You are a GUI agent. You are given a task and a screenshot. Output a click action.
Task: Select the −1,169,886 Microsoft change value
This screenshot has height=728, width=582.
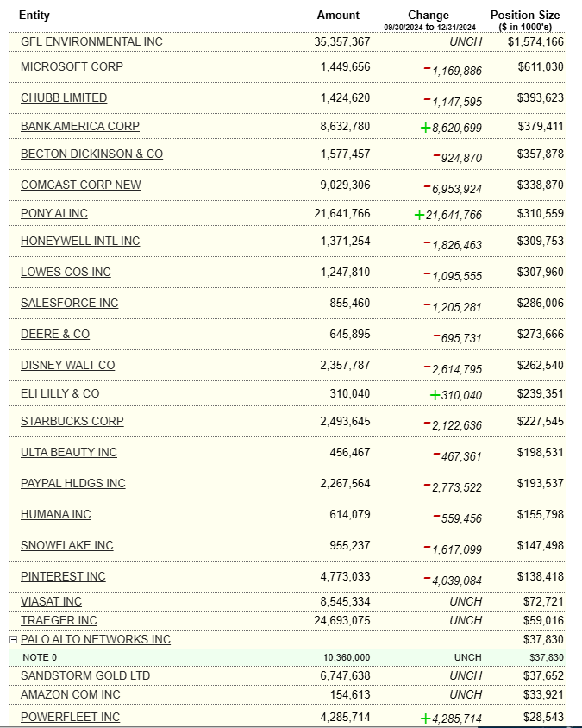(453, 71)
